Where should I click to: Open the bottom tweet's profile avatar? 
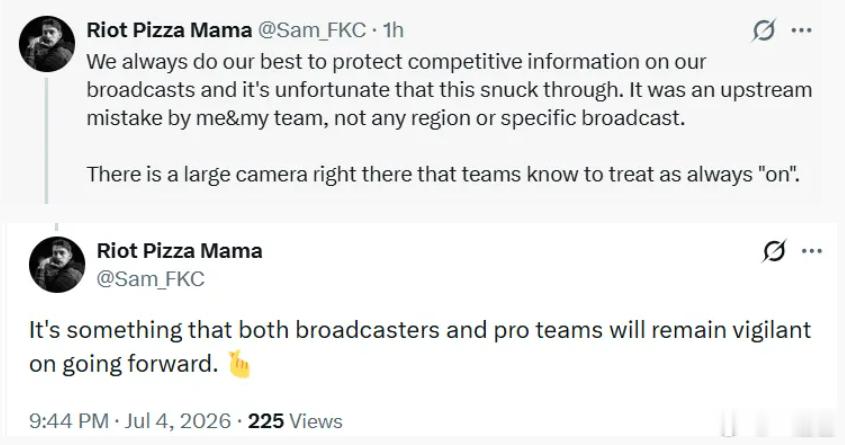[57, 265]
